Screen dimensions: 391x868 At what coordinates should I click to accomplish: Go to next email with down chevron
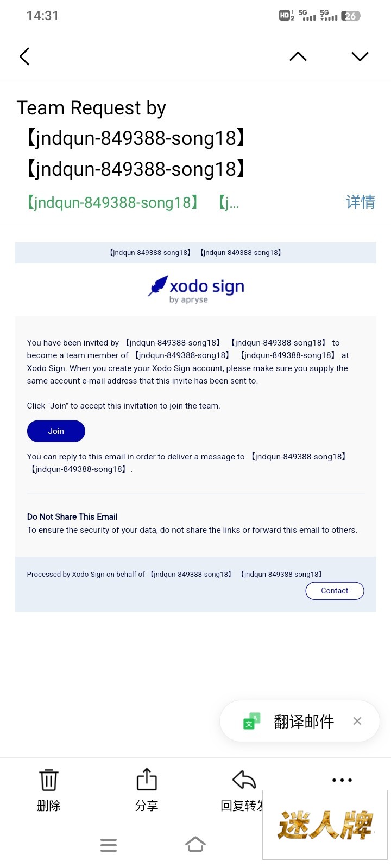pyautogui.click(x=360, y=56)
